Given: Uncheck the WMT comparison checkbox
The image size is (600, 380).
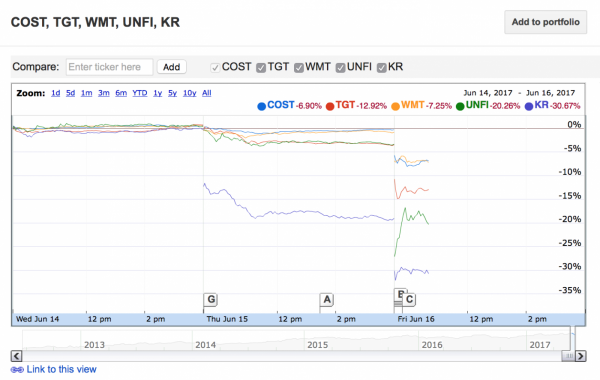Looking at the screenshot, I should tap(299, 68).
